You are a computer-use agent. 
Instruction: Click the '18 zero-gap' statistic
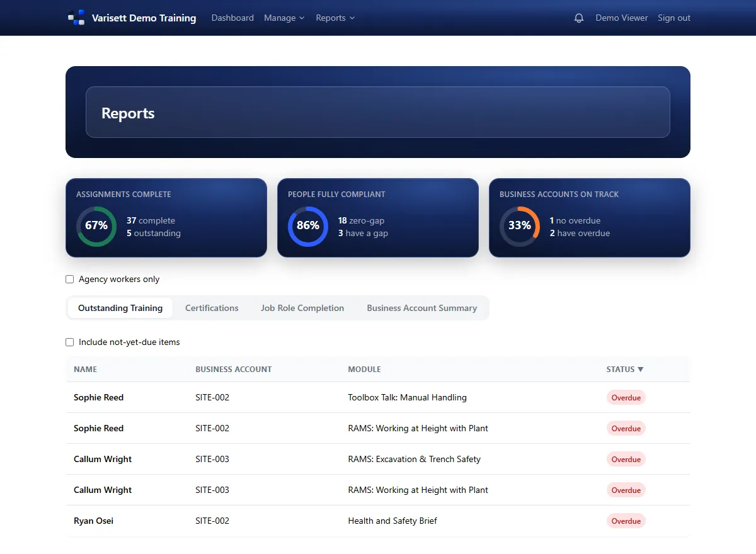(x=361, y=220)
